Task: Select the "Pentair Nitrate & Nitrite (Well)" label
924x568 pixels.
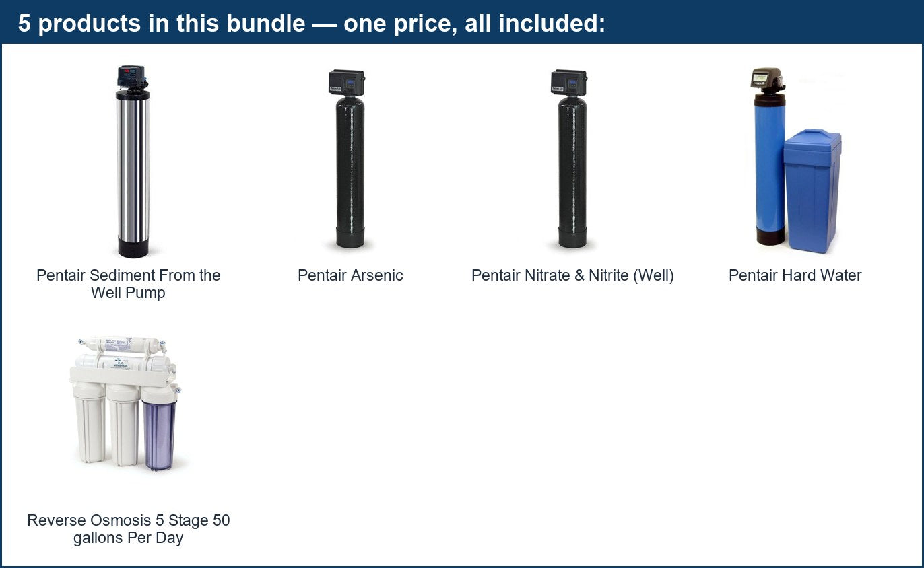Action: click(x=572, y=275)
